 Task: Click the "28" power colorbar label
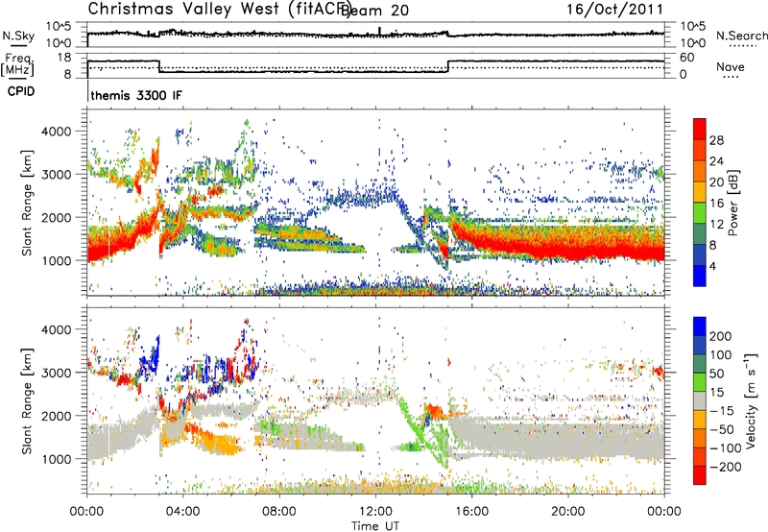pos(716,140)
